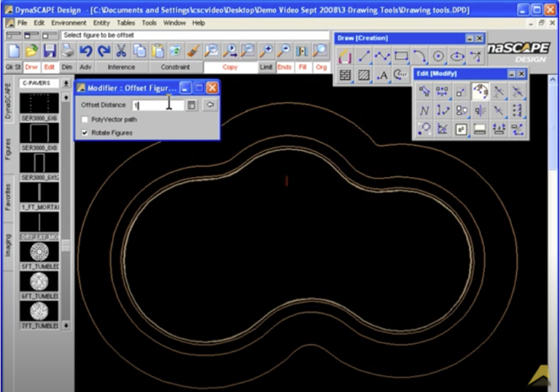Create a new drawing with New icon
Image resolution: width=560 pixels, height=392 pixels.
[x=14, y=51]
